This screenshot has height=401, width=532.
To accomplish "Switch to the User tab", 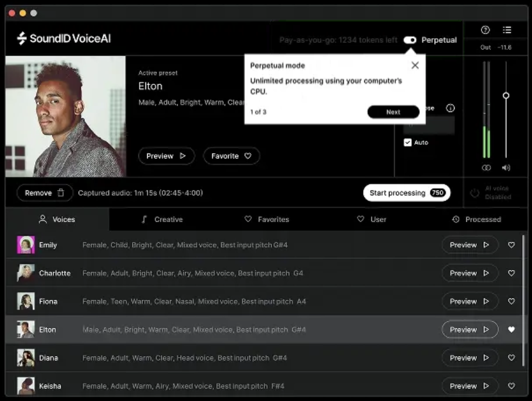I will [x=371, y=219].
